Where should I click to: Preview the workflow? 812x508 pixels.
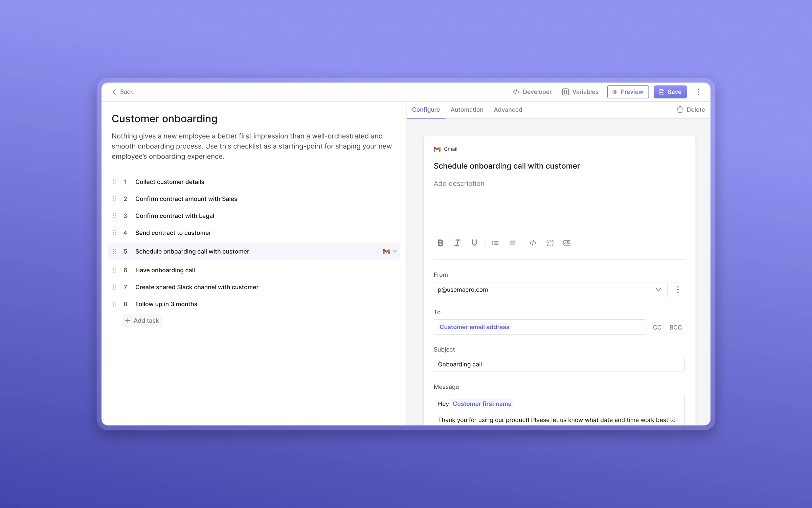pos(628,92)
